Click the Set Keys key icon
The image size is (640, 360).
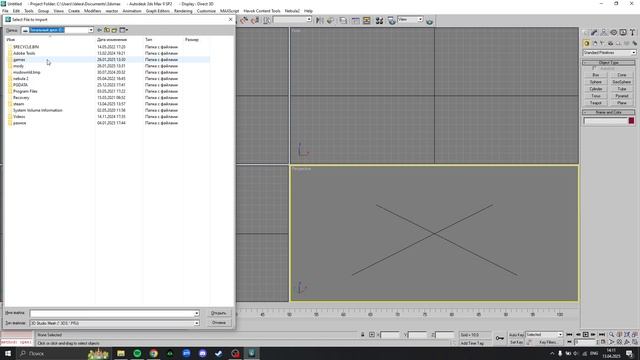(500, 338)
